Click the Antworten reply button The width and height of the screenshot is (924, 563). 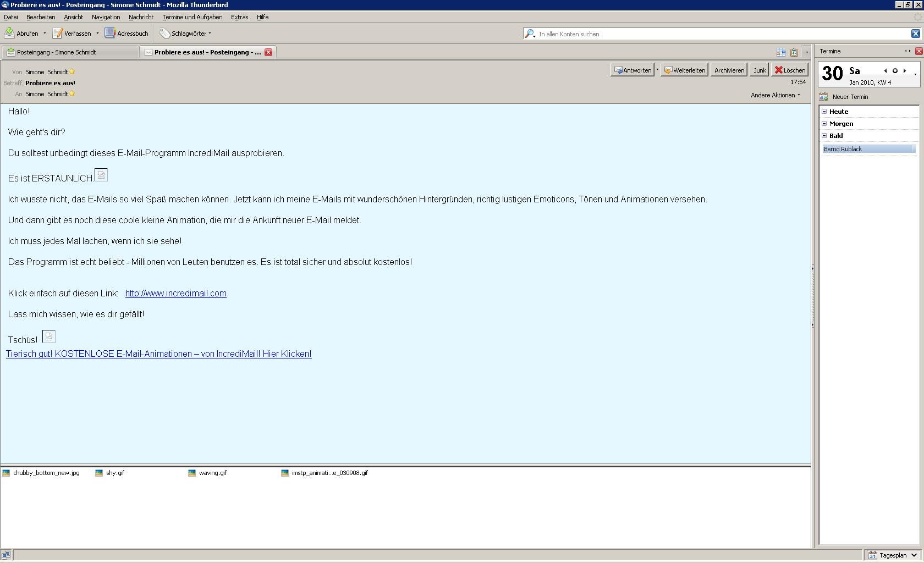[x=632, y=70]
